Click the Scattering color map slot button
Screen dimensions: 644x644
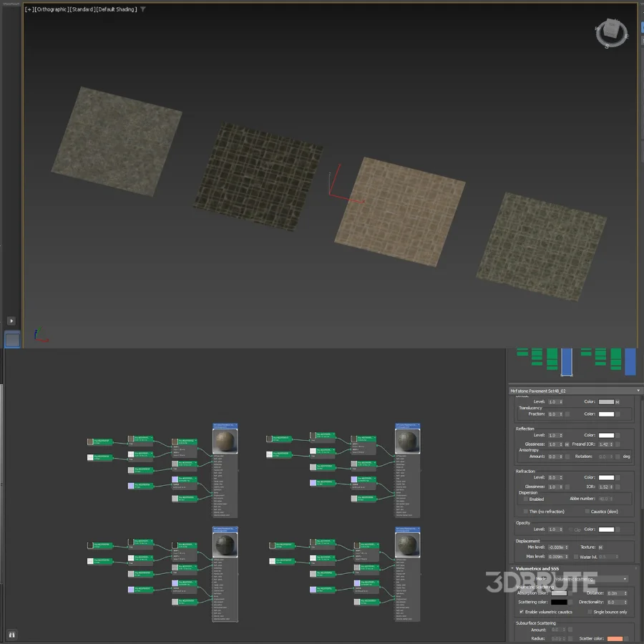570,602
